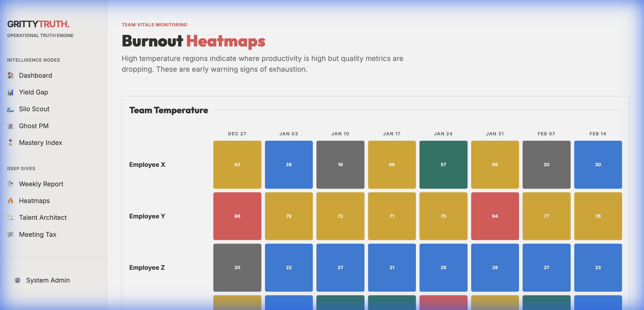Click the Meeting Tax hammer icon
Screen dimensions: 644x310
click(10, 234)
